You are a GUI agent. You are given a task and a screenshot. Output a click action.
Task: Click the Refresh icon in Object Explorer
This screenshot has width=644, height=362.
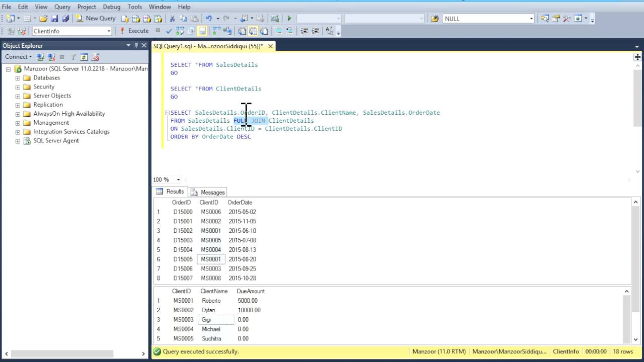click(x=84, y=57)
